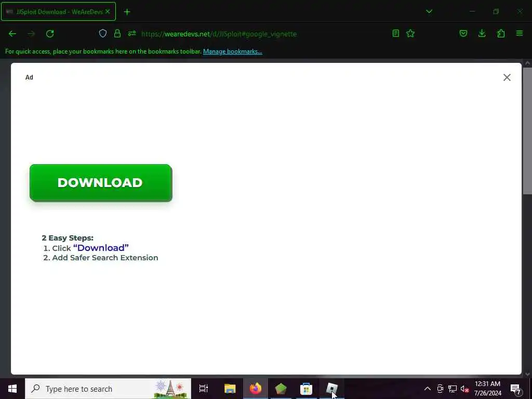The image size is (532, 399).
Task: Toggle reader view icon
Action: tap(395, 33)
